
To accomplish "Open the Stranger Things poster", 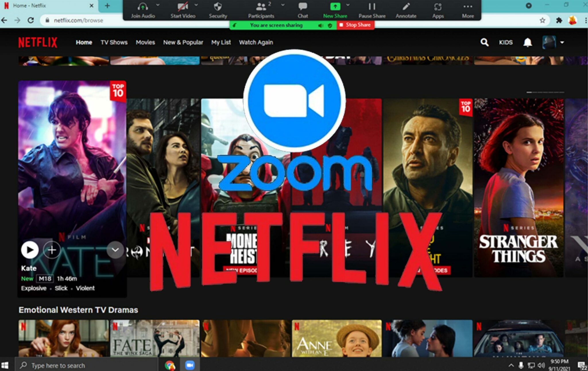I will click(x=519, y=188).
